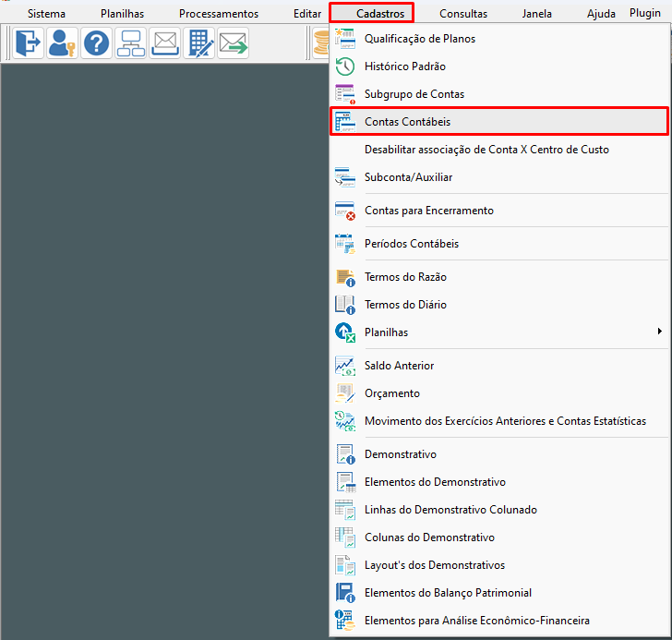The height and width of the screenshot is (640, 672).
Task: Open the Consultas menu
Action: (463, 14)
